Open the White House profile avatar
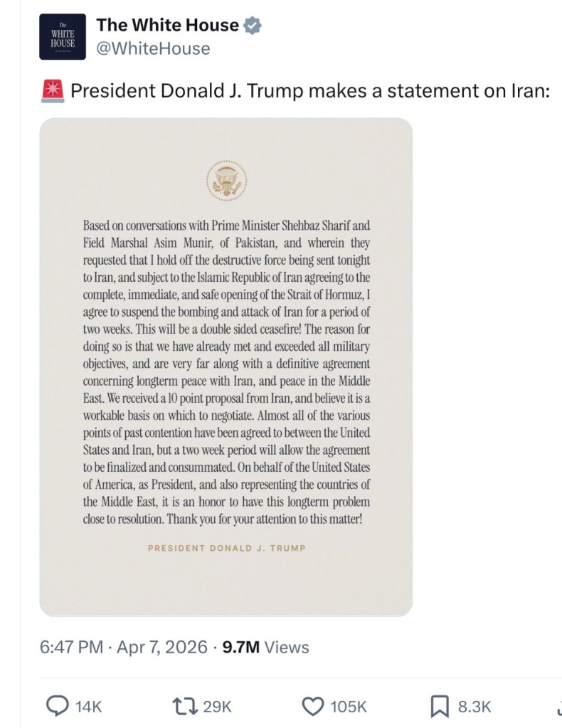The width and height of the screenshot is (562, 728). point(63,36)
